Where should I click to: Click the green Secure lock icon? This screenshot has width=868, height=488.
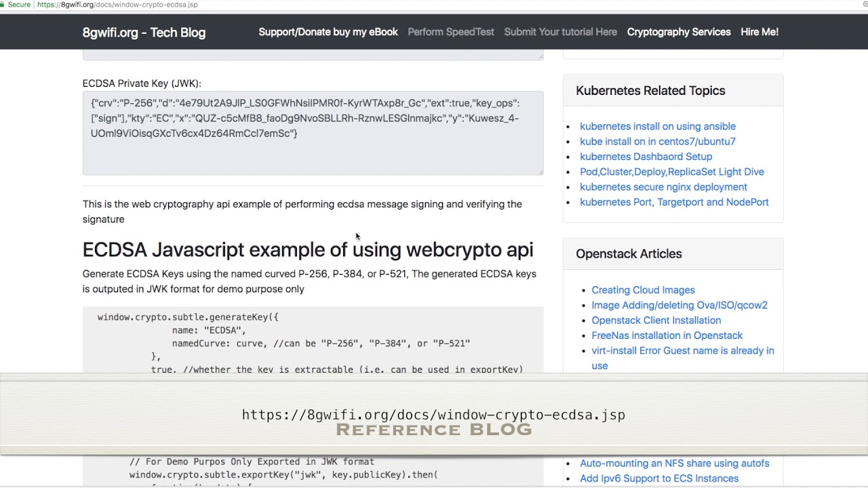[x=3, y=4]
